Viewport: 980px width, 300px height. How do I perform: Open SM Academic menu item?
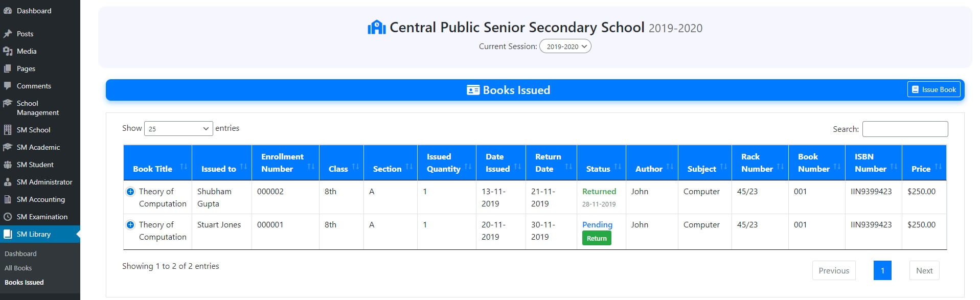[38, 147]
